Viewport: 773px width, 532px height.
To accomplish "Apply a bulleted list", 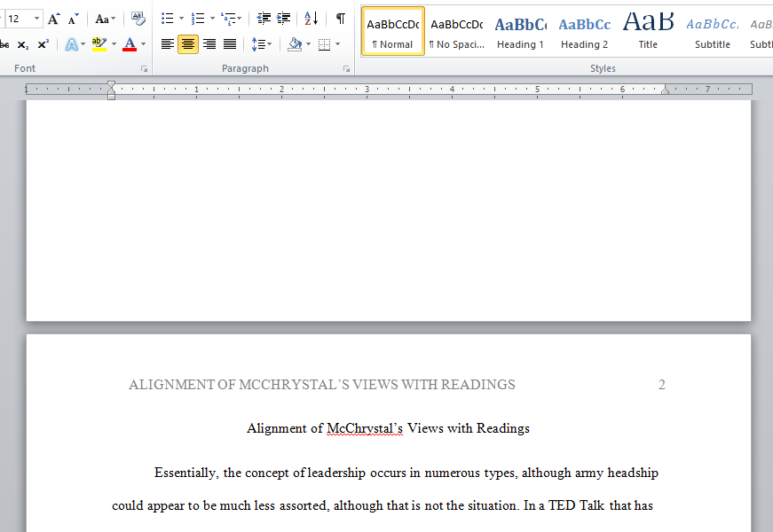I will tap(168, 19).
